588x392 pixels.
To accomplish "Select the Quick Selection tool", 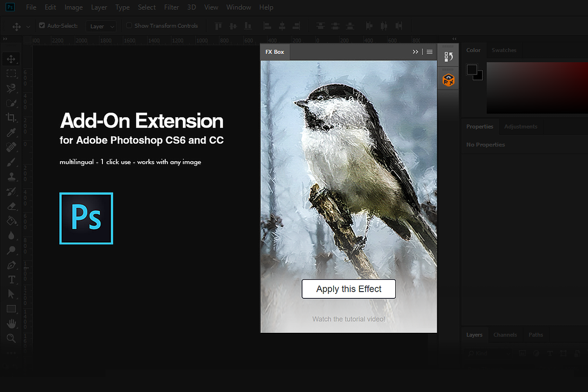I will point(11,103).
